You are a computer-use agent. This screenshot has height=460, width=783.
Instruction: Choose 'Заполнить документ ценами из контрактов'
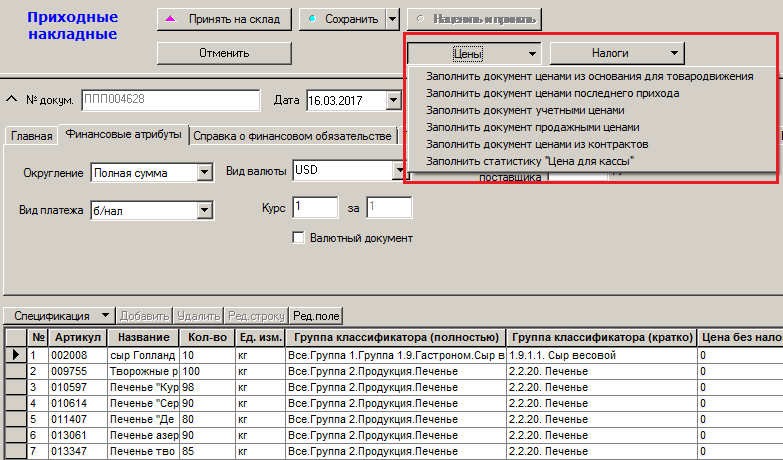537,144
